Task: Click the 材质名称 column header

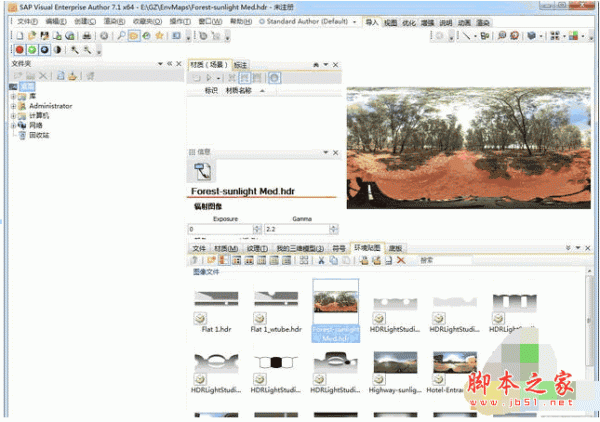Action: click(239, 91)
